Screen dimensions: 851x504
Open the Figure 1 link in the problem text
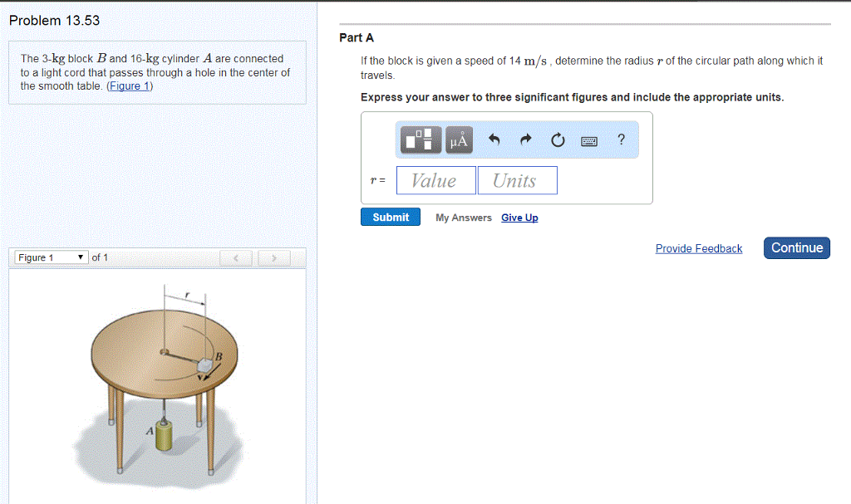(129, 86)
